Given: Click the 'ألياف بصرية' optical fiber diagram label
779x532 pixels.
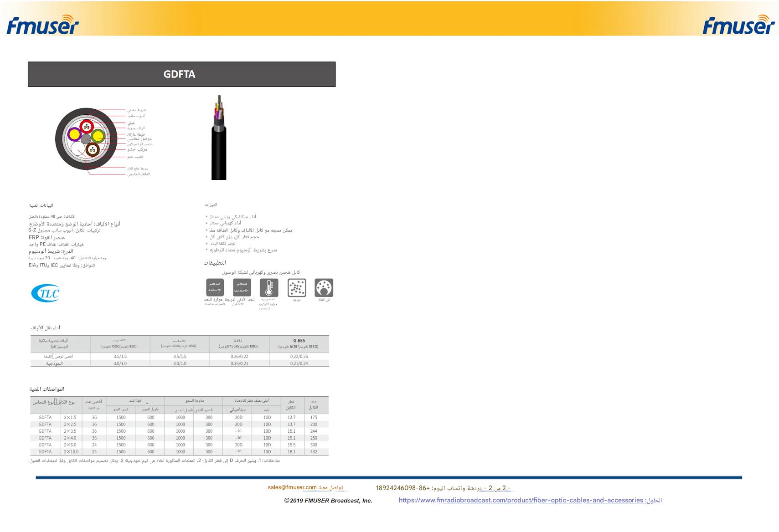Looking at the screenshot, I should 136,128.
